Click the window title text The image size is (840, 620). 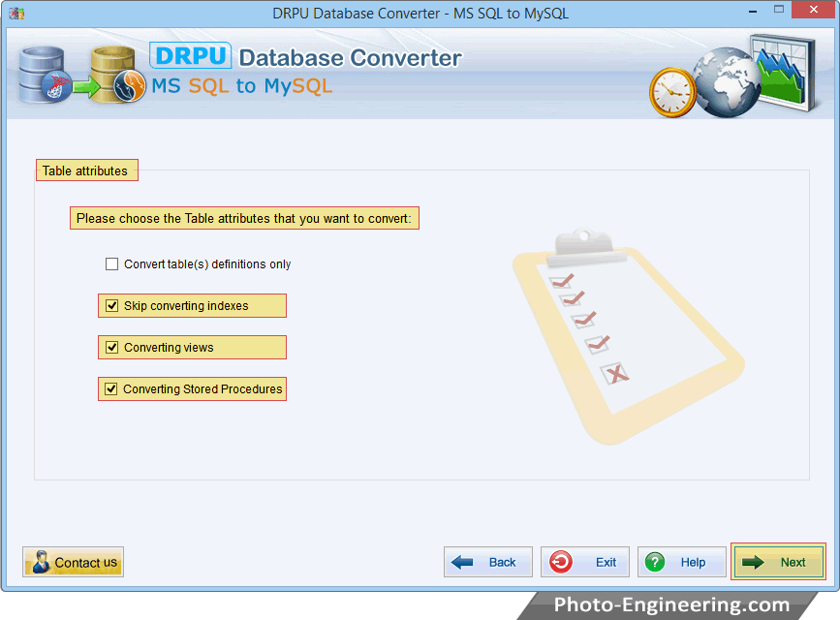(x=420, y=13)
